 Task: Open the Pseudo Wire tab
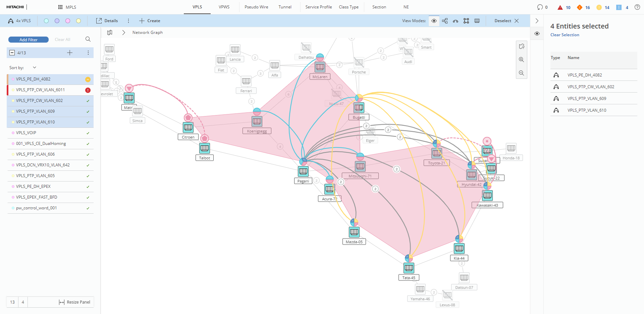point(256,7)
